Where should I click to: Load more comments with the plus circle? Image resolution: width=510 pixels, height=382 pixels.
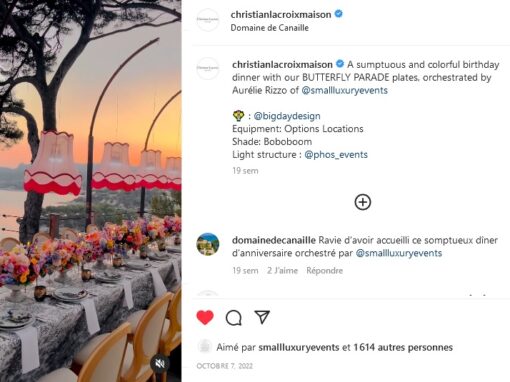363,202
